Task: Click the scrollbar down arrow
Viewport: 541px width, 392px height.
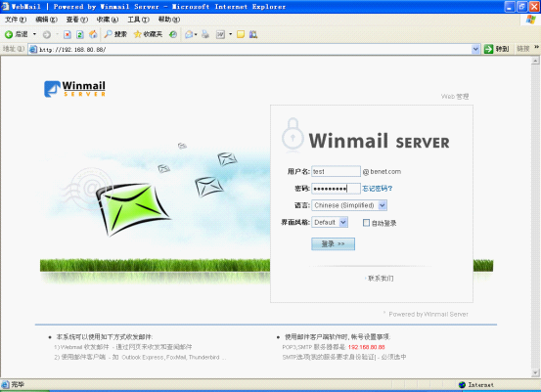Action: (535, 372)
